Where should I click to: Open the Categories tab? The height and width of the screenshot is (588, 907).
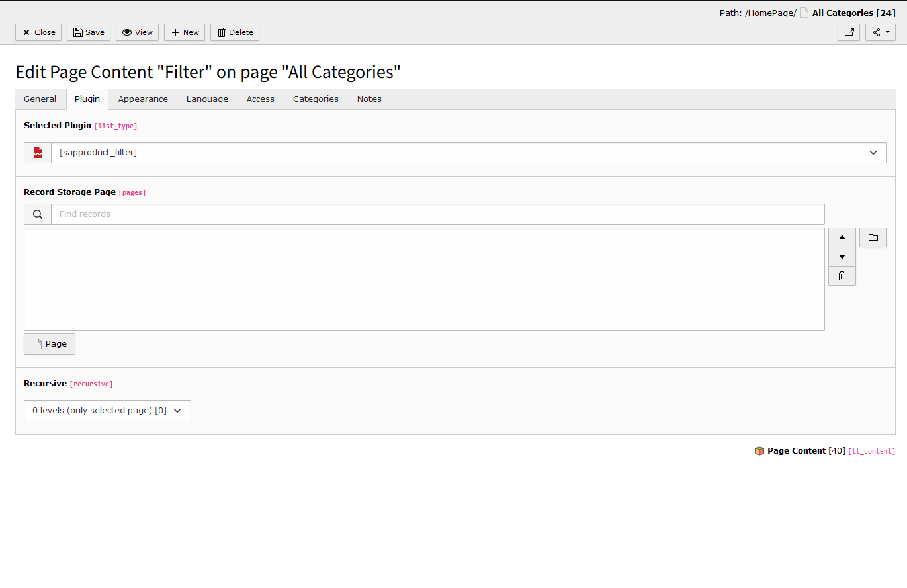tap(316, 99)
